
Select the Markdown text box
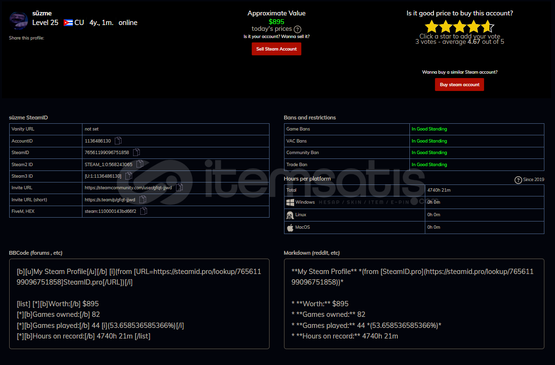click(x=414, y=304)
